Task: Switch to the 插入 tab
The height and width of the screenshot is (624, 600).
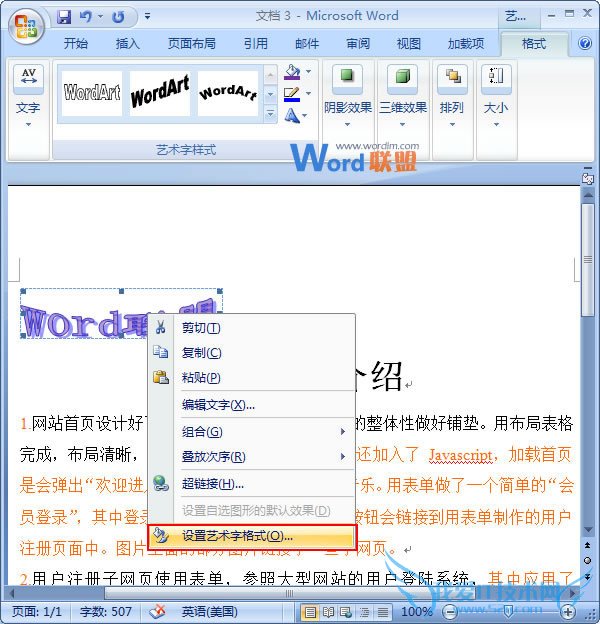Action: pyautogui.click(x=127, y=43)
